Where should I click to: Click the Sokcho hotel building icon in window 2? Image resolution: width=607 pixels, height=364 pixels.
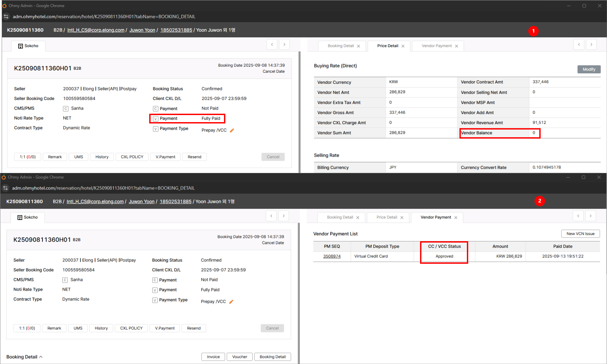(20, 217)
